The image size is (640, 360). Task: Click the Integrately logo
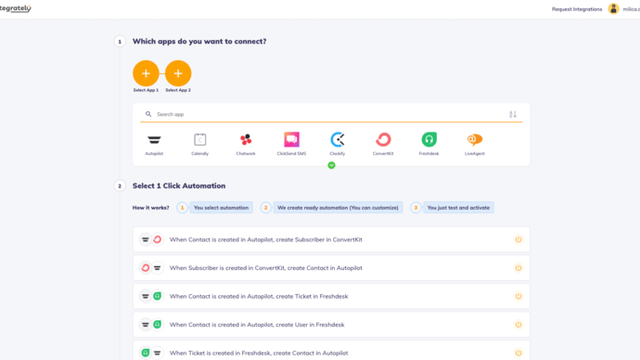(16, 8)
